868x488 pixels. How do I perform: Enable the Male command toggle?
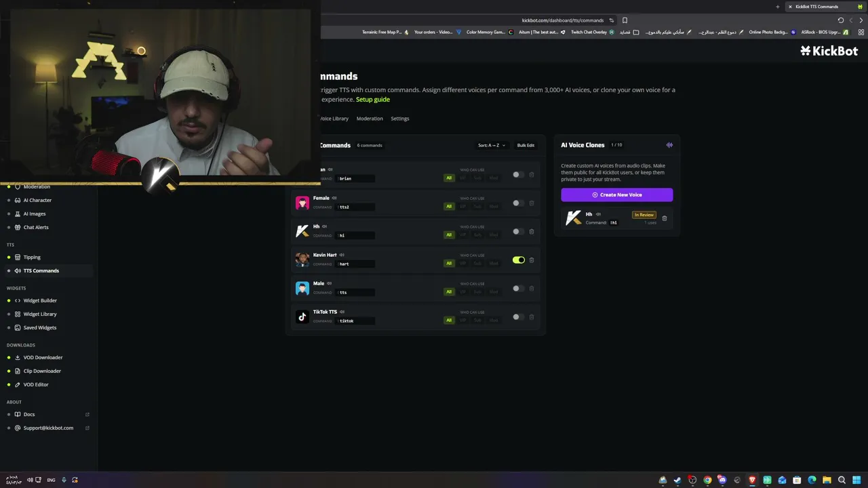click(518, 289)
